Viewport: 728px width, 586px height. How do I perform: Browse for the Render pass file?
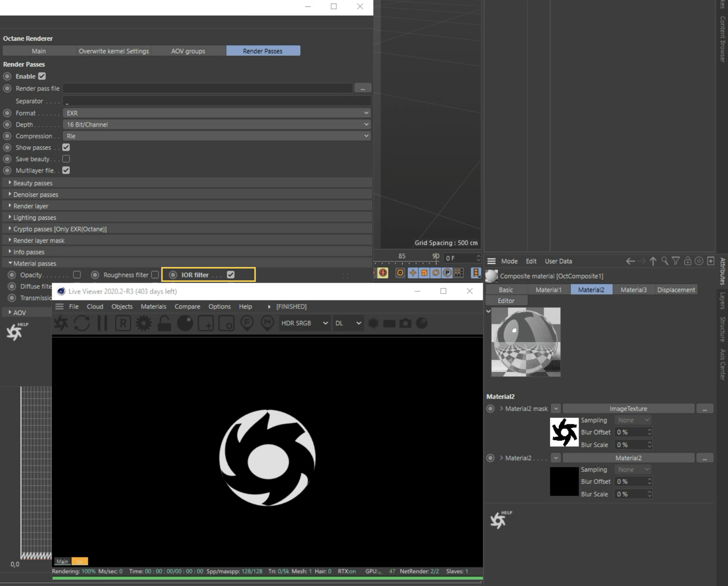point(363,88)
